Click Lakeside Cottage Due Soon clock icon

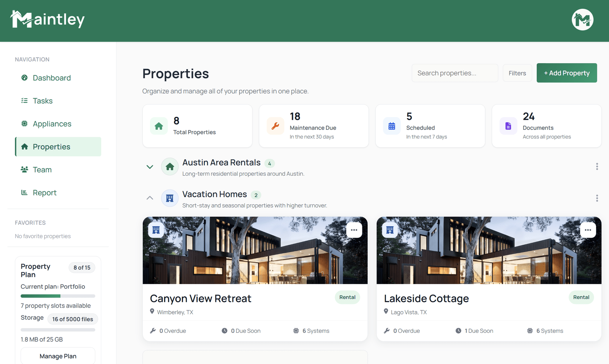tap(458, 331)
